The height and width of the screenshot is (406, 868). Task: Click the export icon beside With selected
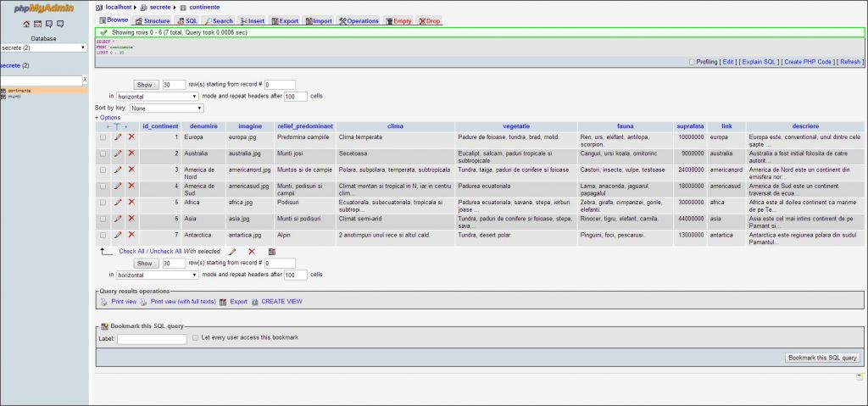271,252
